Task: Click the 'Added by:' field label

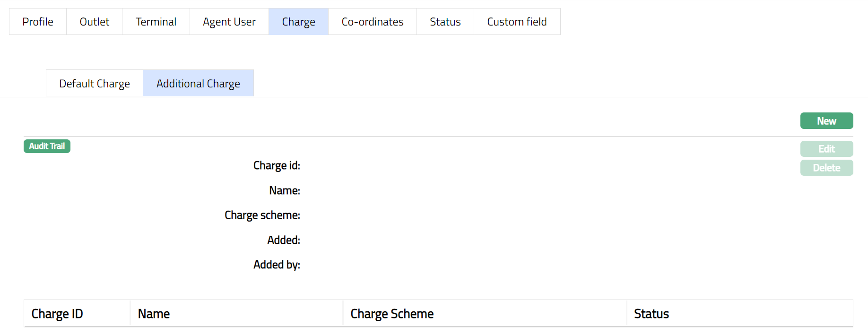Action: pos(277,265)
